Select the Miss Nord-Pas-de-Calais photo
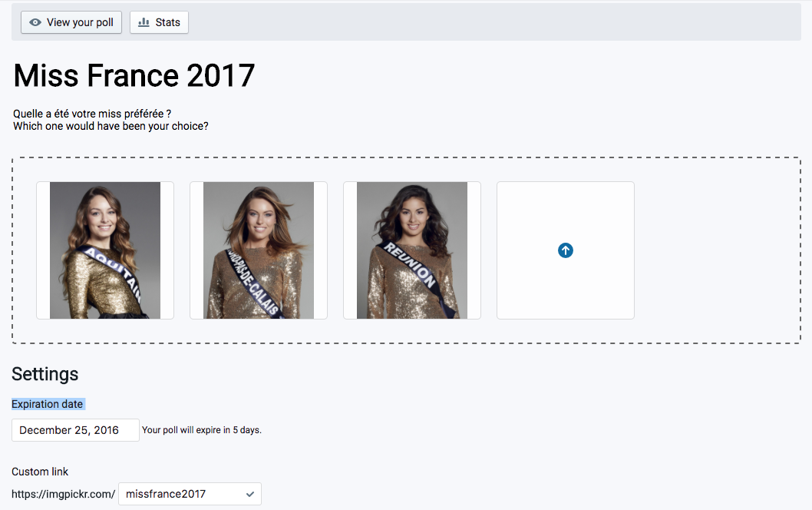 (259, 250)
